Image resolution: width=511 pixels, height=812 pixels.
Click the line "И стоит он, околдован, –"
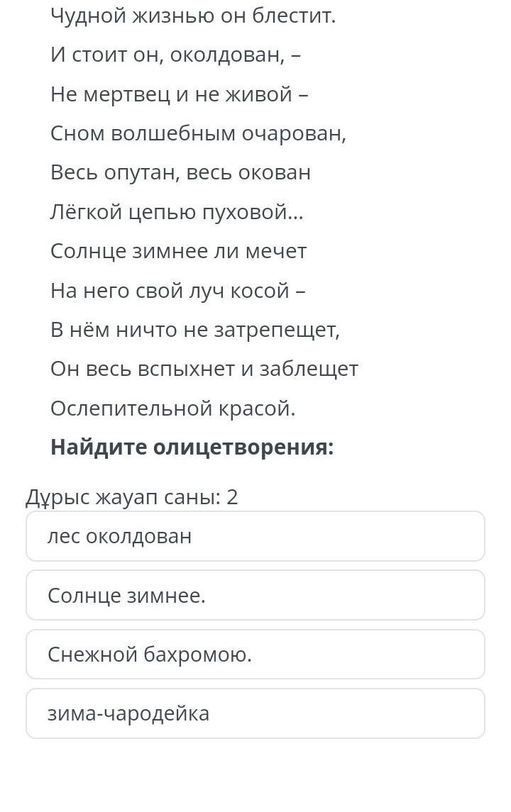coord(176,55)
